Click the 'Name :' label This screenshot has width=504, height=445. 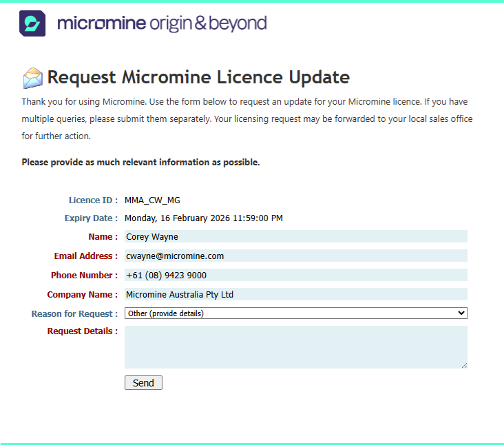(x=103, y=237)
